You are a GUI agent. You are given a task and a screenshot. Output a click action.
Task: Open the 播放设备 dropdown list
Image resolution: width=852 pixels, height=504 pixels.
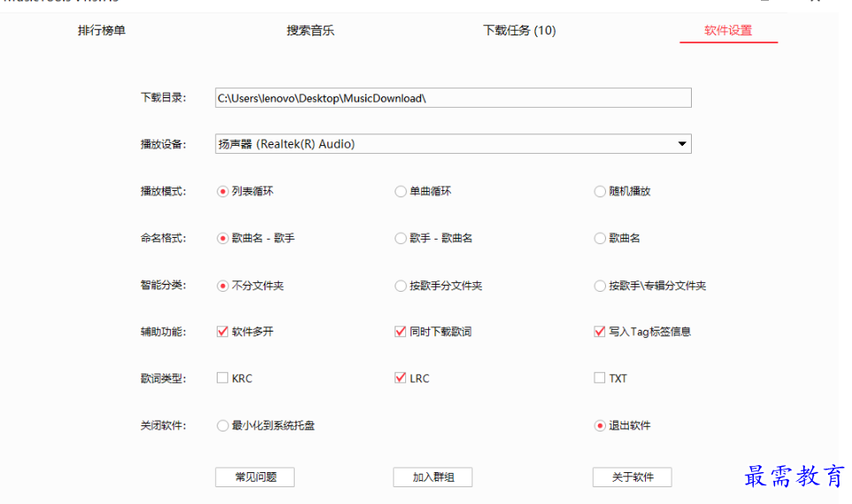click(x=453, y=144)
